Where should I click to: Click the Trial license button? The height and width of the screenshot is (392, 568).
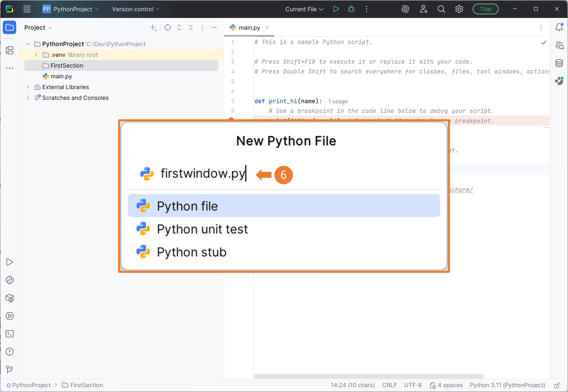[486, 9]
